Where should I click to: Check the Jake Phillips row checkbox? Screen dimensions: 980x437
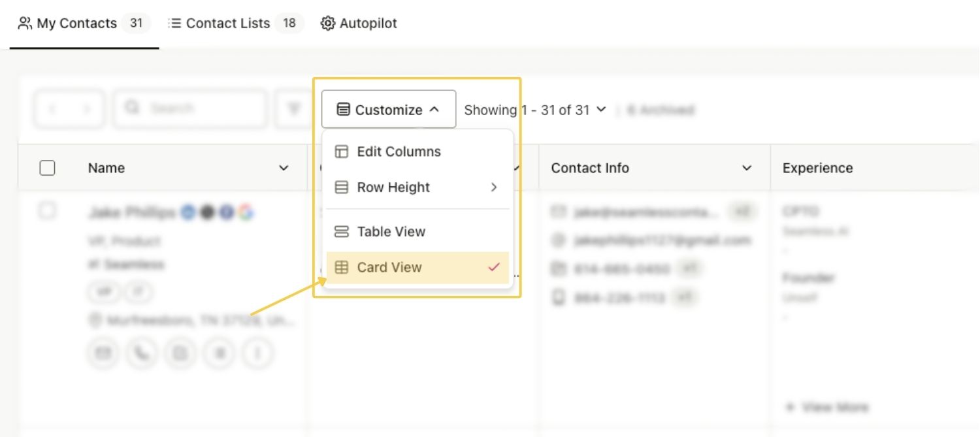[47, 210]
